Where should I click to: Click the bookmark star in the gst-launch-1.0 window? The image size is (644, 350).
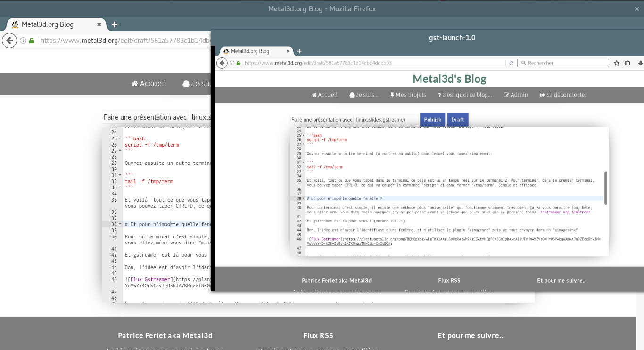coord(617,63)
